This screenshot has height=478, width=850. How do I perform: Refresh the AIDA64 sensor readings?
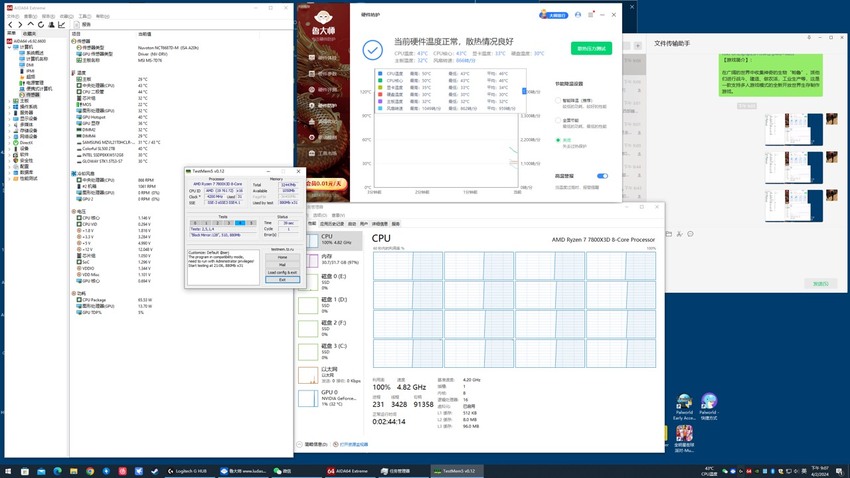click(x=41, y=24)
